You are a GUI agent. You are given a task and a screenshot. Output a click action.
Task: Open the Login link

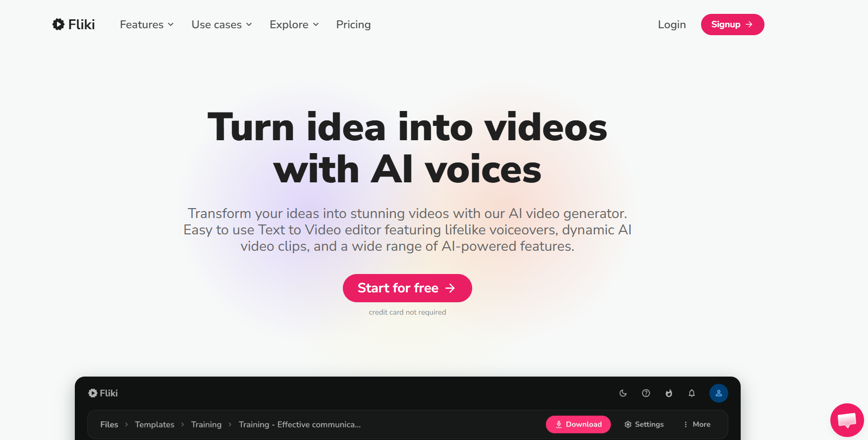(672, 24)
